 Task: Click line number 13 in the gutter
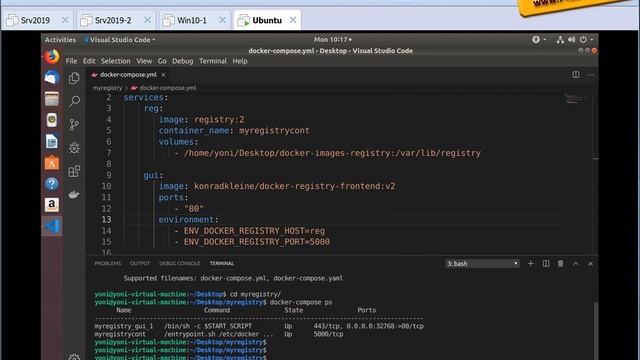pyautogui.click(x=106, y=220)
